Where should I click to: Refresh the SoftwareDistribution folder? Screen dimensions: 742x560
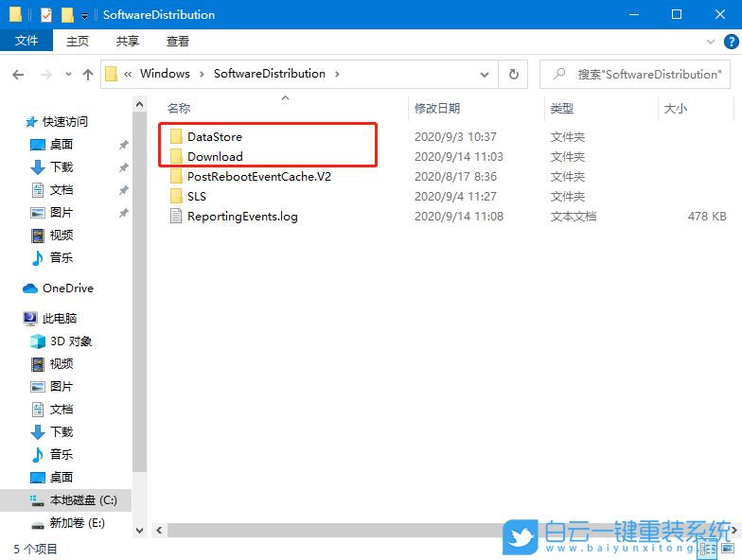(513, 74)
